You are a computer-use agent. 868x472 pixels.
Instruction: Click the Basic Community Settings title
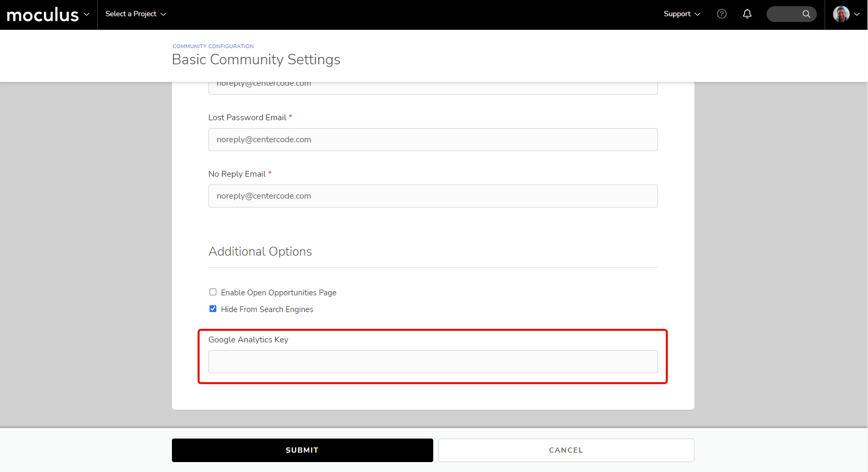[x=256, y=60]
